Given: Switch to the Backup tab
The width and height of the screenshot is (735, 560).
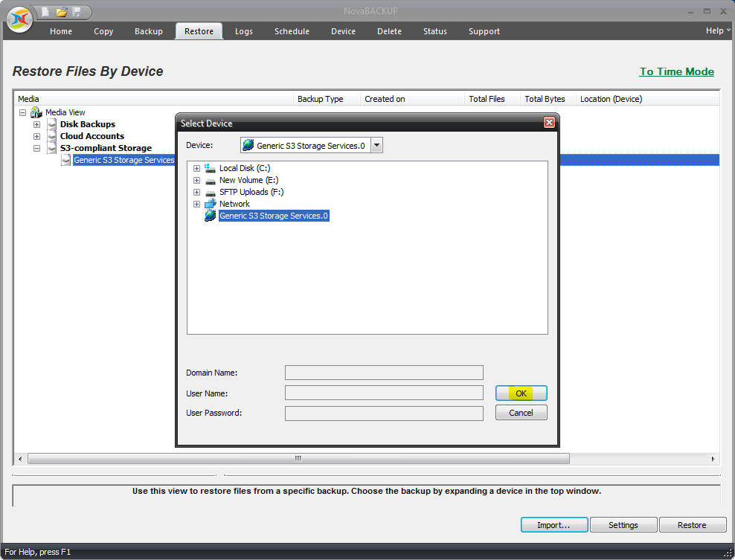Looking at the screenshot, I should pyautogui.click(x=149, y=31).
